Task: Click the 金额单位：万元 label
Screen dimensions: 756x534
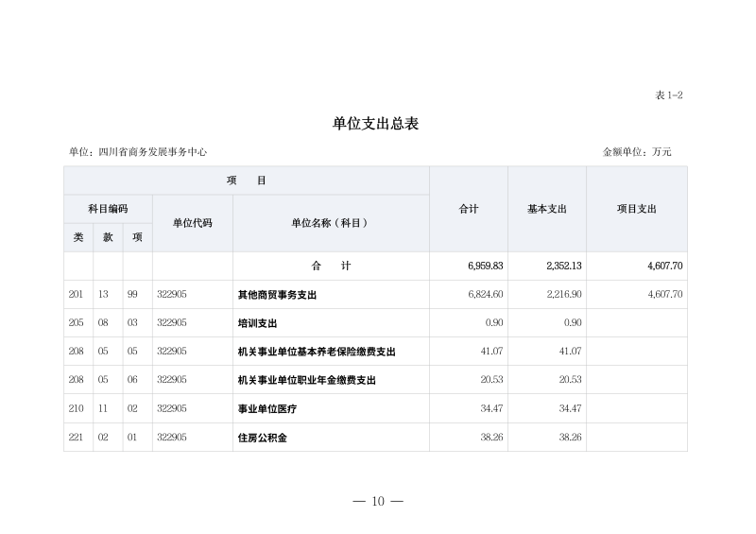Action: pos(637,151)
